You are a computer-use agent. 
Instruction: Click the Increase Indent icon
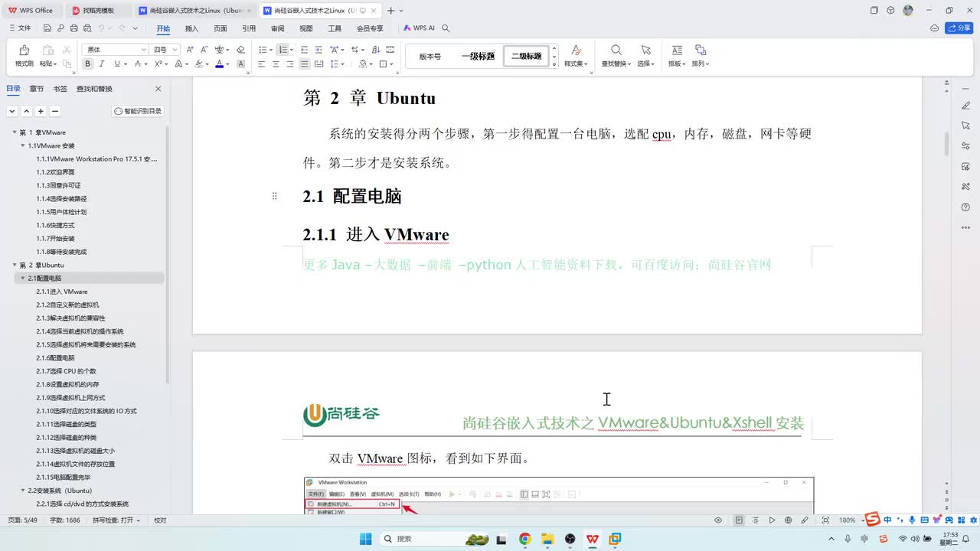pos(318,49)
